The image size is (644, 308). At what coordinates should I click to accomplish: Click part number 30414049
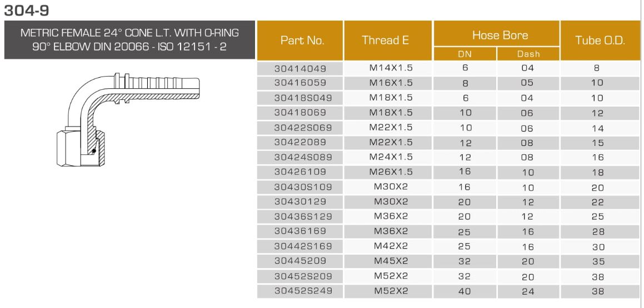tap(300, 69)
